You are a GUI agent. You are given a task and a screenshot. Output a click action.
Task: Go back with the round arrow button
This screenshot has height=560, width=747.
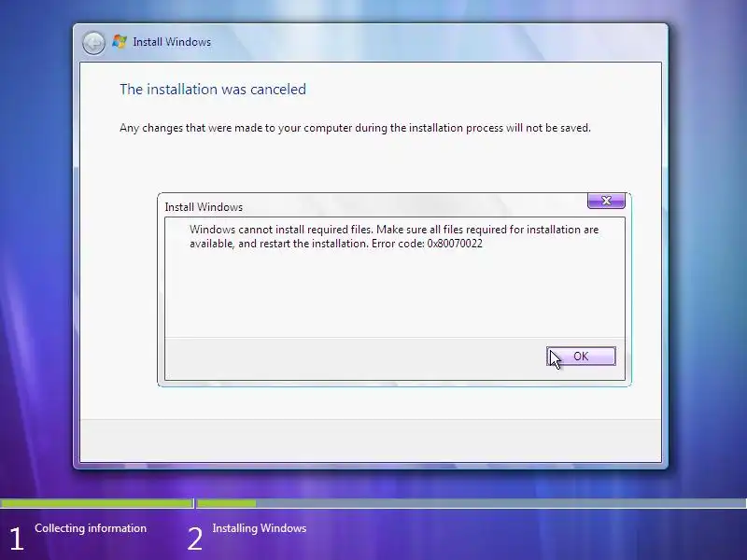point(93,43)
